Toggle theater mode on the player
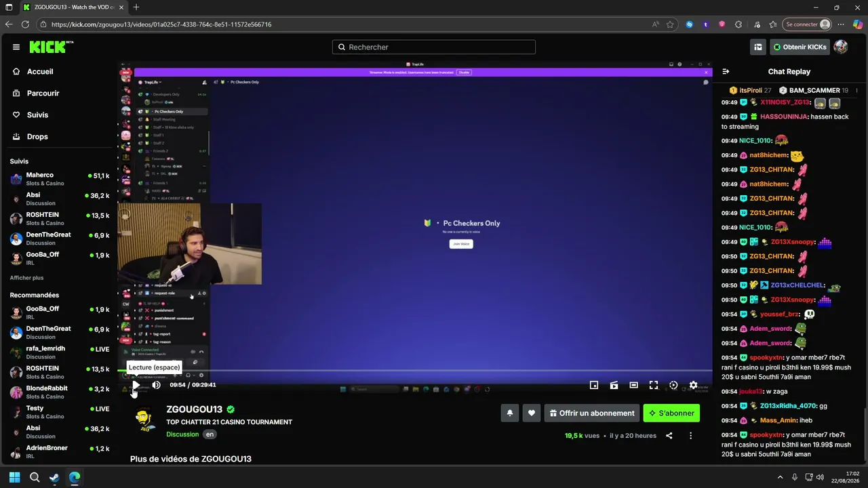 tap(633, 385)
